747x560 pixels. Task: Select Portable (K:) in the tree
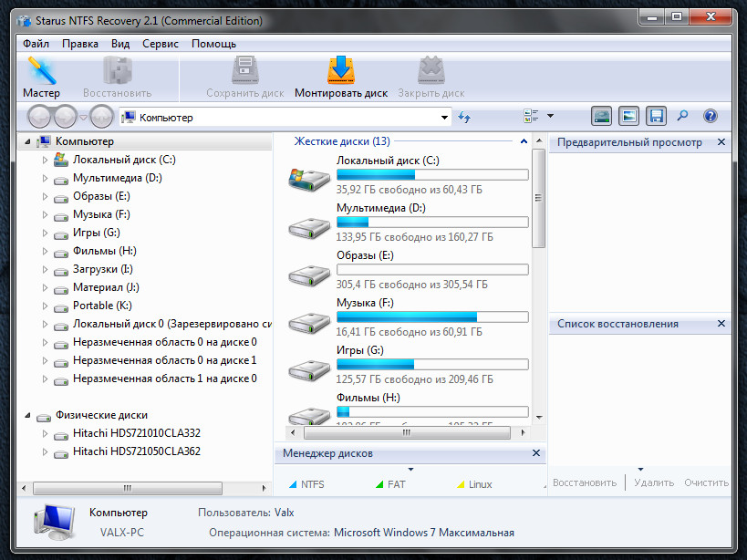point(102,306)
